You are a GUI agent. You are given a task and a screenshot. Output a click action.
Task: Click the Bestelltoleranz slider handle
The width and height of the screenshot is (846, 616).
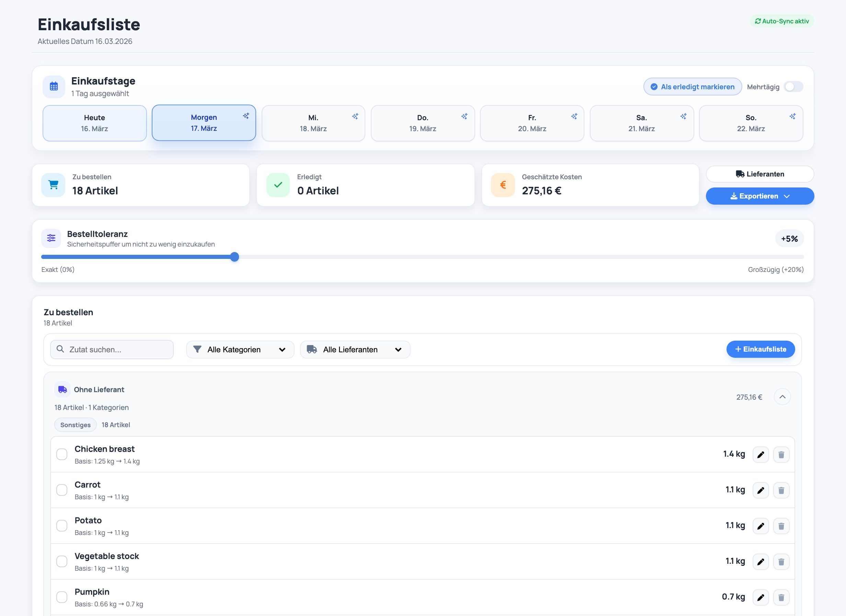click(x=234, y=257)
